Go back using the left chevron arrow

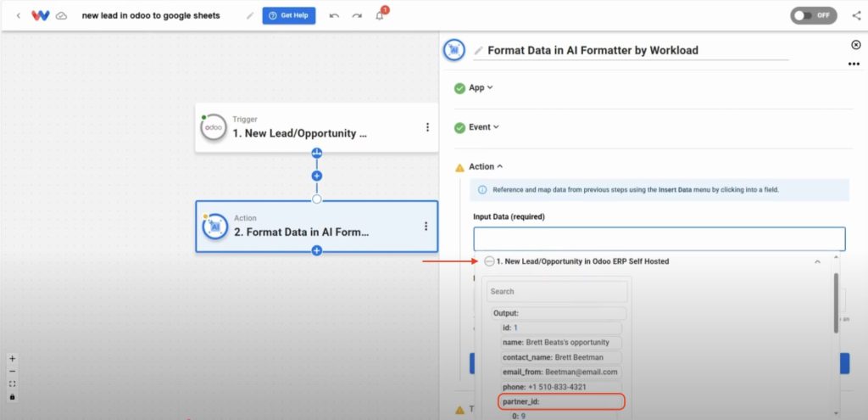pyautogui.click(x=19, y=15)
